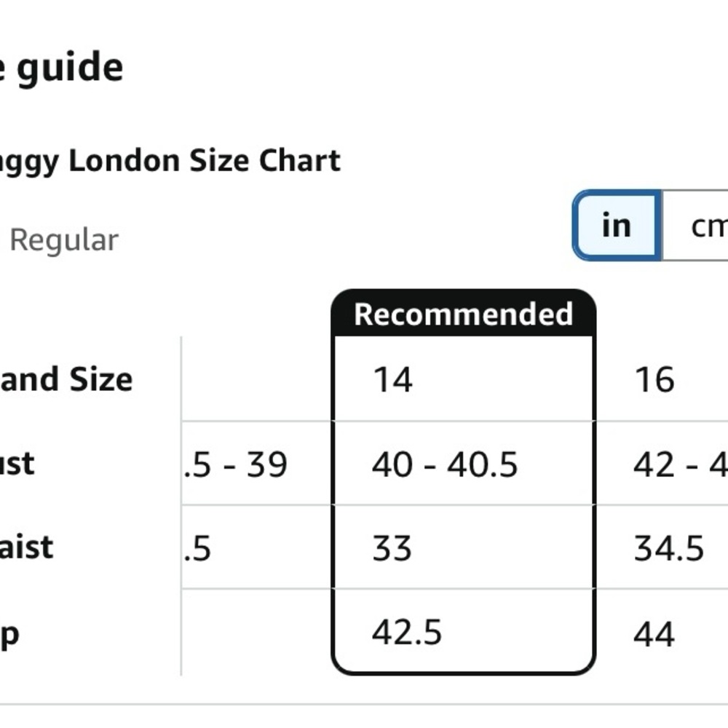Switch measurement units to inches
The image size is (728, 728).
point(617,226)
